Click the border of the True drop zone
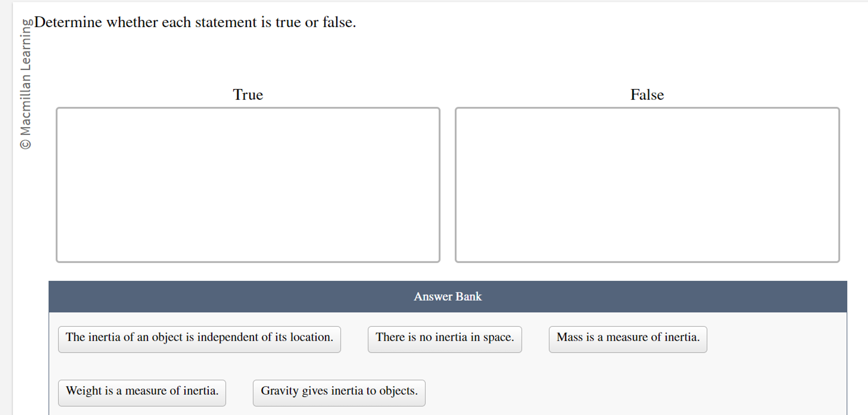 tap(248, 108)
